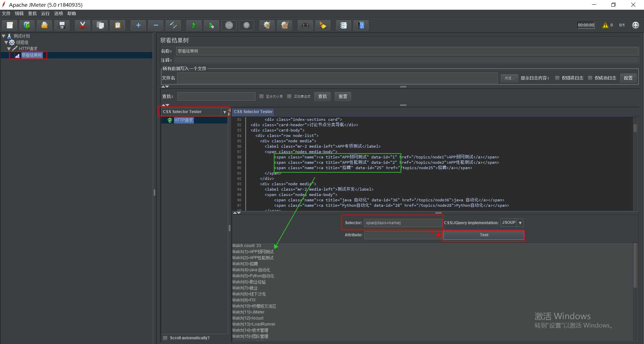Open the Function helper dialog icon
Image resolution: width=644 pixels, height=344 pixels.
tap(343, 25)
